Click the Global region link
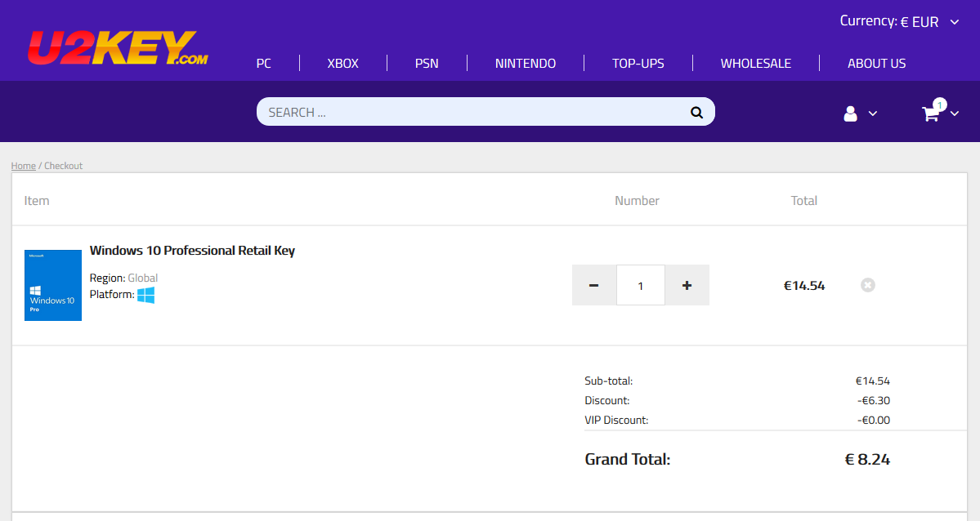This screenshot has width=980, height=521. pyautogui.click(x=142, y=278)
